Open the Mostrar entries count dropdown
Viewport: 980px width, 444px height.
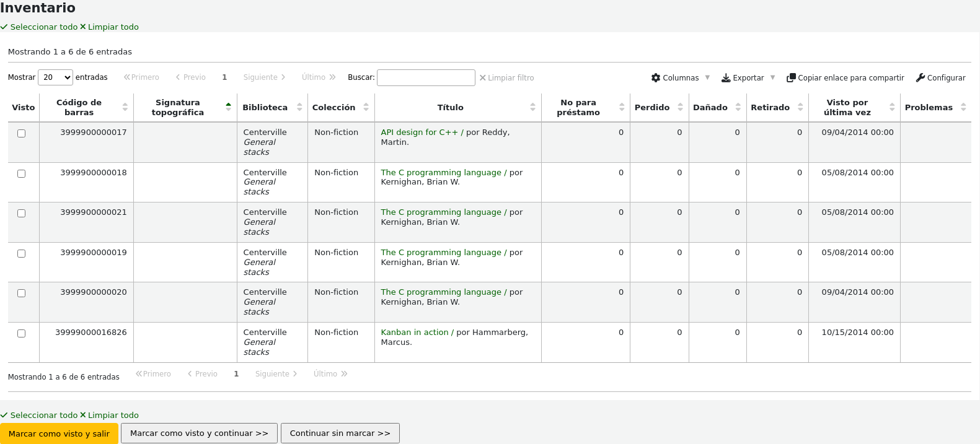coord(56,77)
